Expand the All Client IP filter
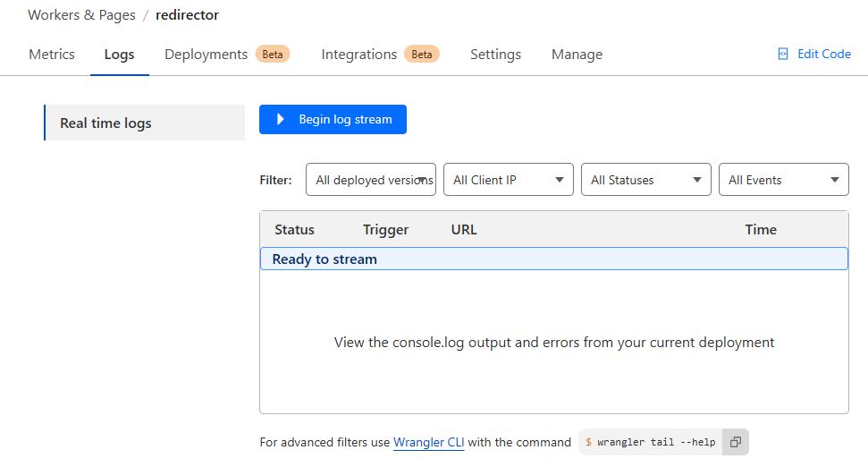The width and height of the screenshot is (868, 467). coord(508,180)
